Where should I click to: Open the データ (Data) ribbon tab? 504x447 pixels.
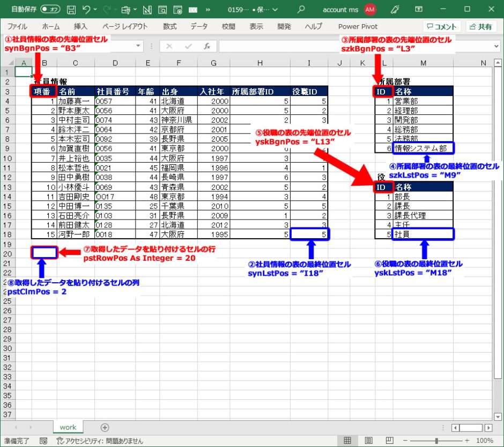[199, 26]
